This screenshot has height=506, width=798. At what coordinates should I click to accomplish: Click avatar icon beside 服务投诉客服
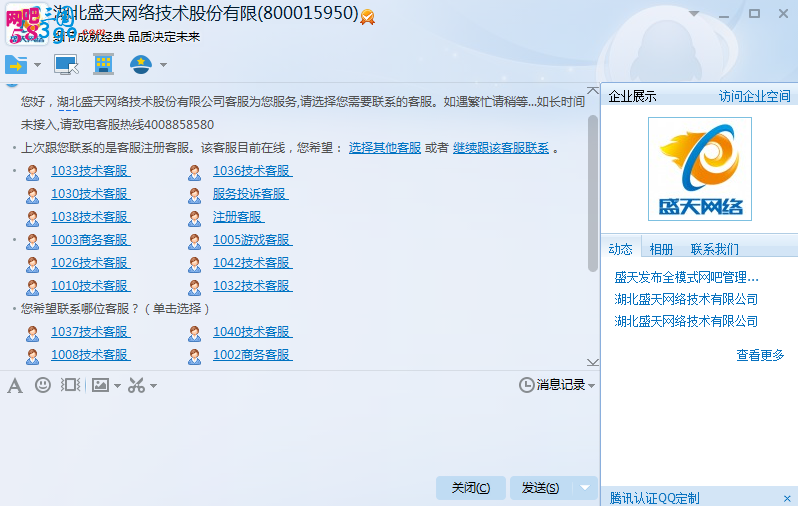tap(194, 195)
